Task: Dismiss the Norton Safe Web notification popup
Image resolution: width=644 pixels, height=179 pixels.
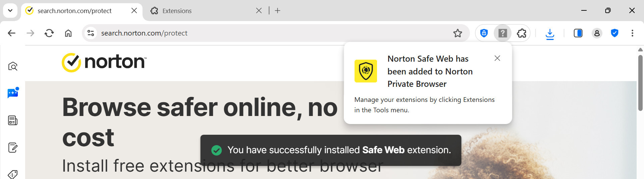Action: (x=497, y=58)
